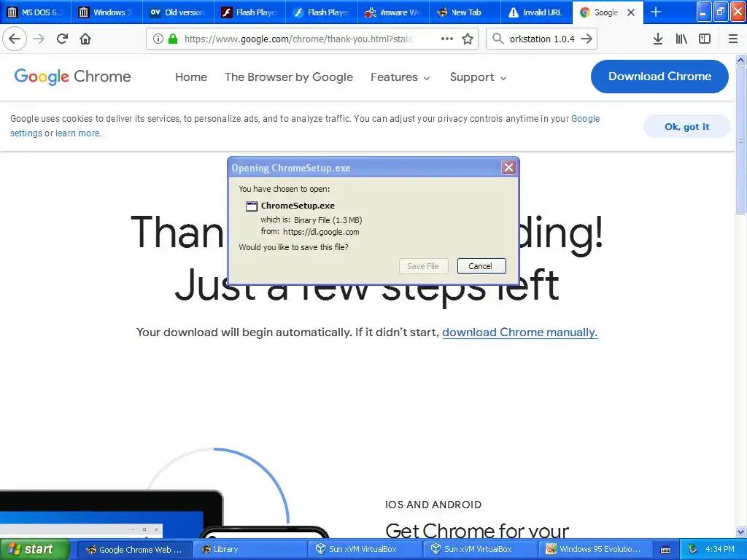Click the page scrollbar up arrow

(740, 60)
